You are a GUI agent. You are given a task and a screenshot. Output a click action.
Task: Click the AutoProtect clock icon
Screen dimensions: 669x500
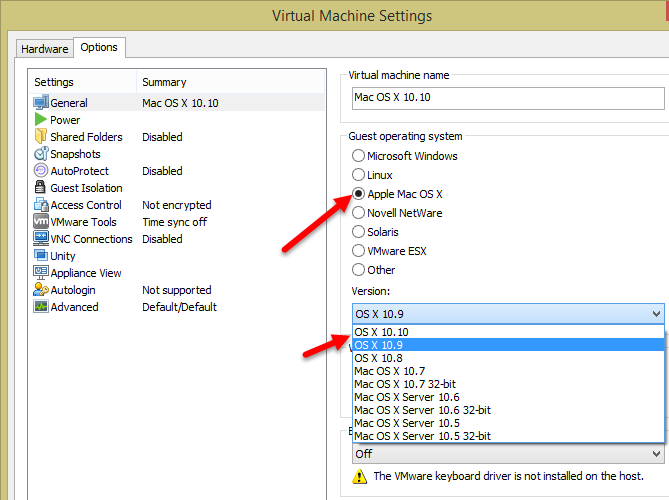pos(41,171)
